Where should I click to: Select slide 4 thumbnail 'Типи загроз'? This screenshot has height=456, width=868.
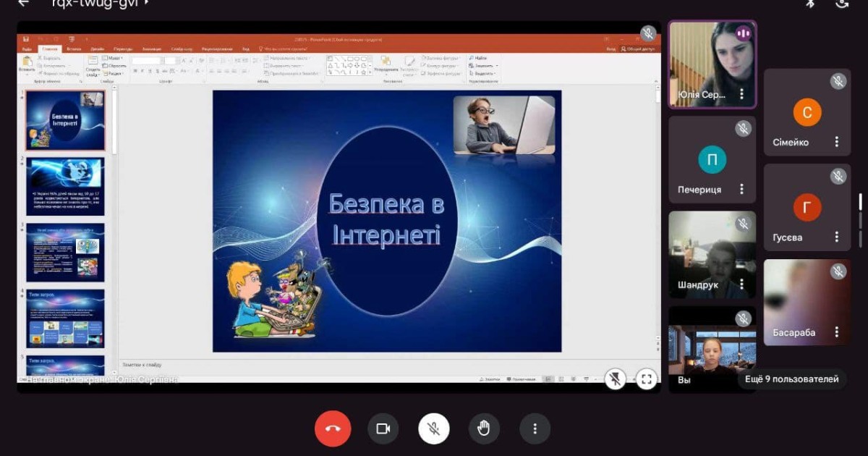pyautogui.click(x=65, y=318)
